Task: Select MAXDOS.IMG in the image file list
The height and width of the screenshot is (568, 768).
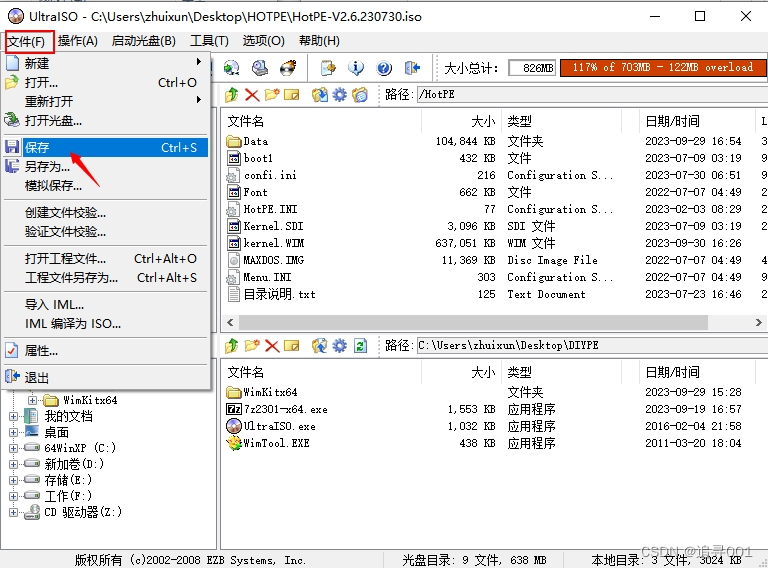Action: click(274, 260)
